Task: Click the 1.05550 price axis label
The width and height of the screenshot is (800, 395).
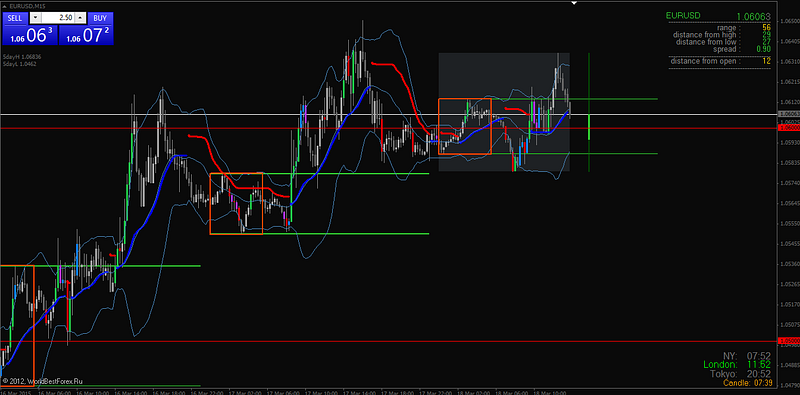Action: point(789,223)
